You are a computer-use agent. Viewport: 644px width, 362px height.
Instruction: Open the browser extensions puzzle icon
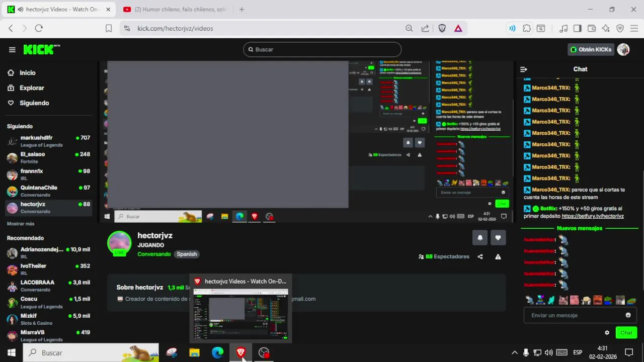[527, 29]
